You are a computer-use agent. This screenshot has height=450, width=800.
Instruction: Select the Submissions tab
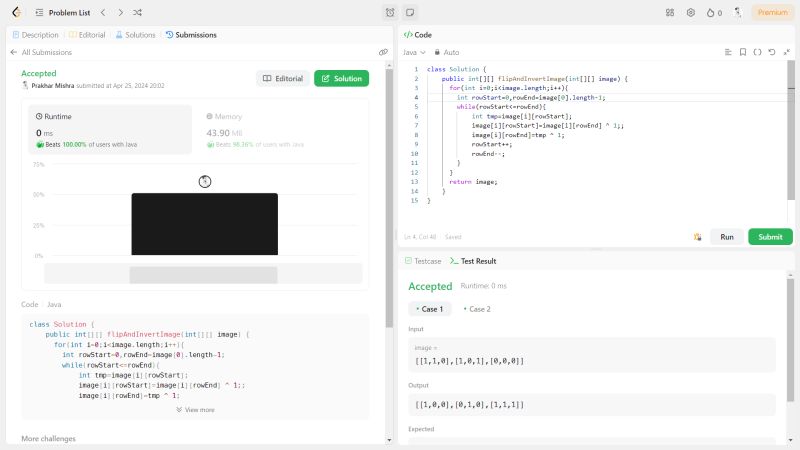click(x=191, y=35)
